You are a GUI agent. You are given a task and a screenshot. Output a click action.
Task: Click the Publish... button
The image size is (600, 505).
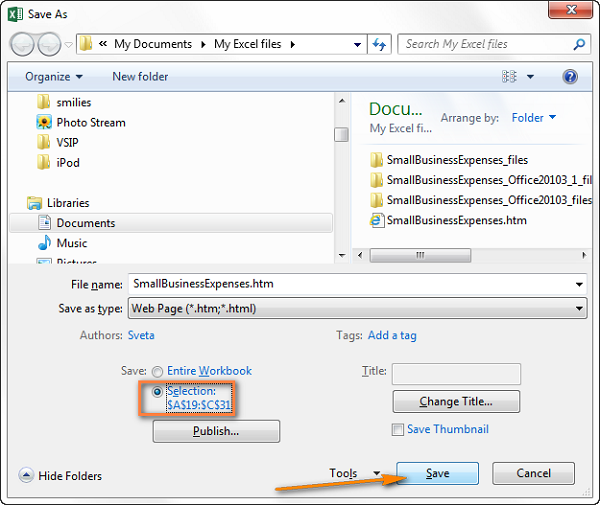pos(216,431)
